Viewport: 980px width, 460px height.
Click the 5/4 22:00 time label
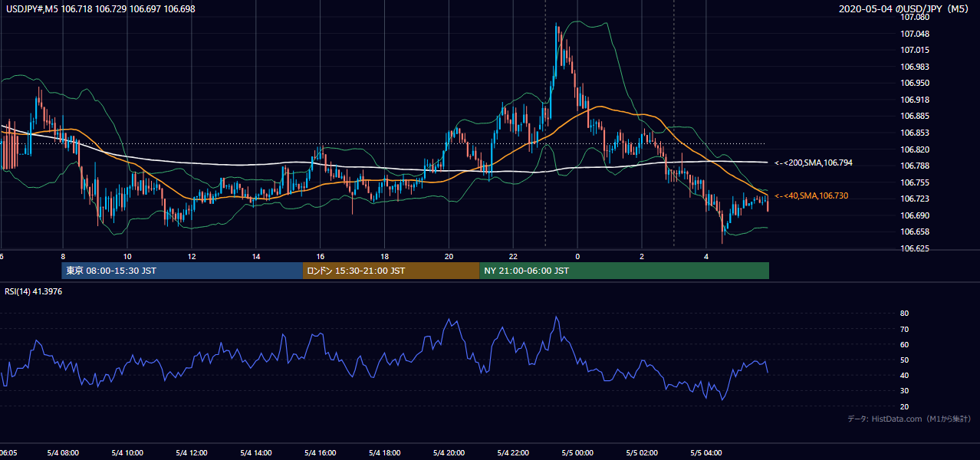tap(513, 453)
